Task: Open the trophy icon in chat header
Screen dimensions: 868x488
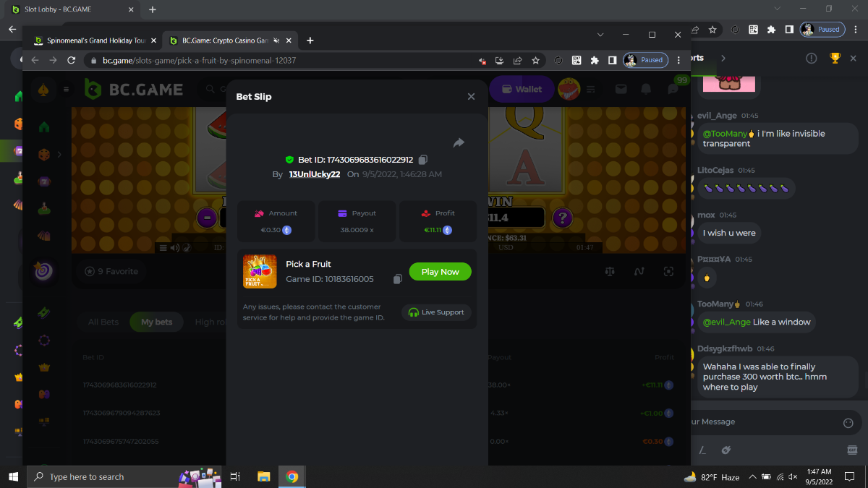Action: (835, 58)
